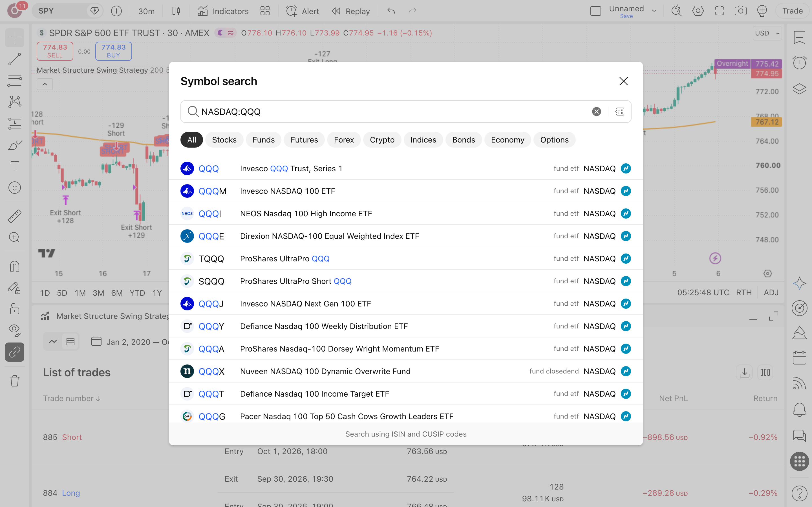Image resolution: width=812 pixels, height=507 pixels.
Task: Open the Alerts clock panel on right
Action: coord(799,62)
